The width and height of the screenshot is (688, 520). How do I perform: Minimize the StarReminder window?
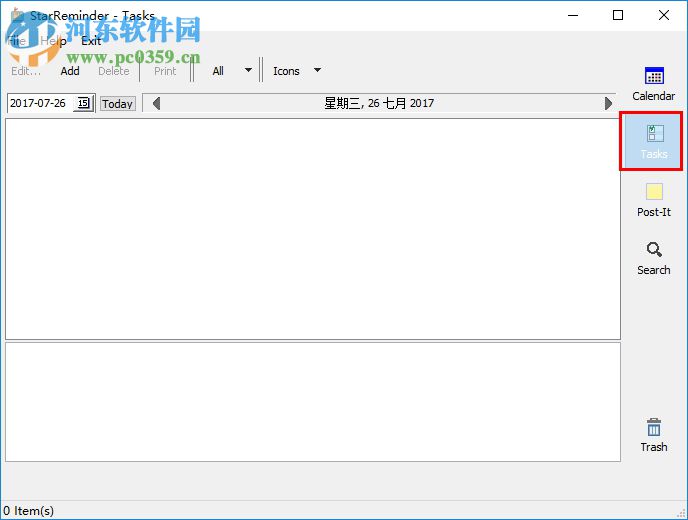573,15
